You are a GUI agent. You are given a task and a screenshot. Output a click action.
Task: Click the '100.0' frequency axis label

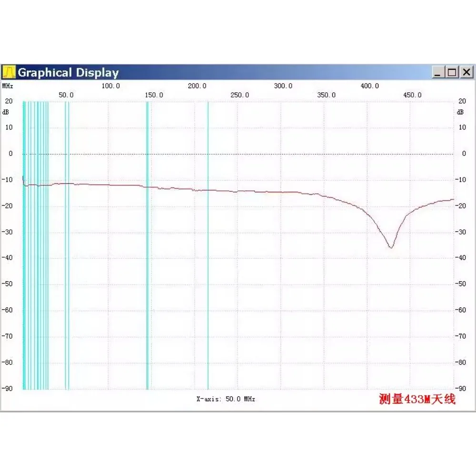[110, 86]
